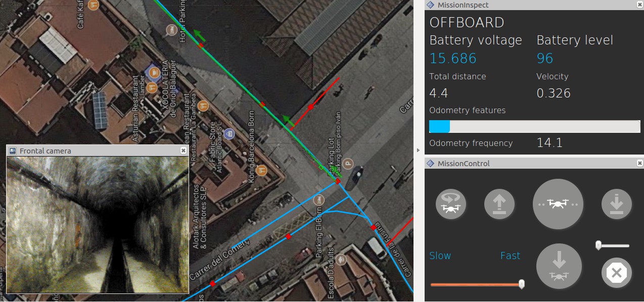Click the Frontal camera tunnel video feed
Screen dimensions: 644x302
(98, 224)
